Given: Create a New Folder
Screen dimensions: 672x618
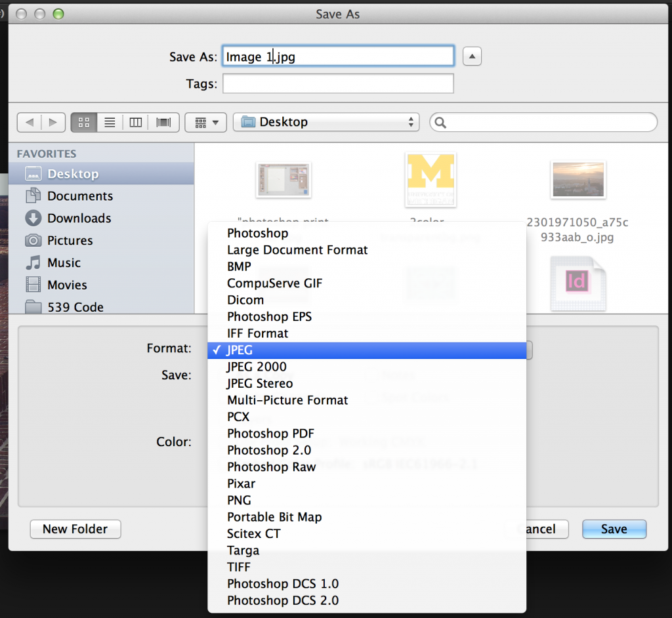Looking at the screenshot, I should (75, 529).
